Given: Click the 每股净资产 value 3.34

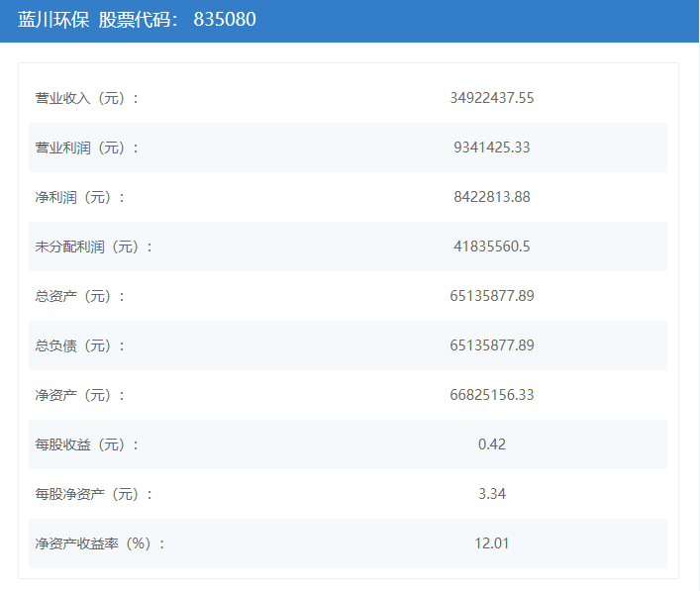Looking at the screenshot, I should (491, 494).
